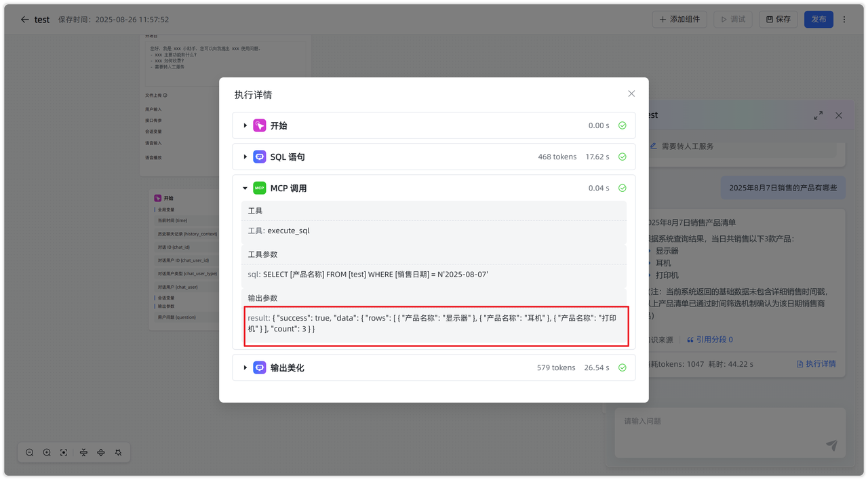Click the expand all nodes icon
The width and height of the screenshot is (868, 480).
[101, 452]
